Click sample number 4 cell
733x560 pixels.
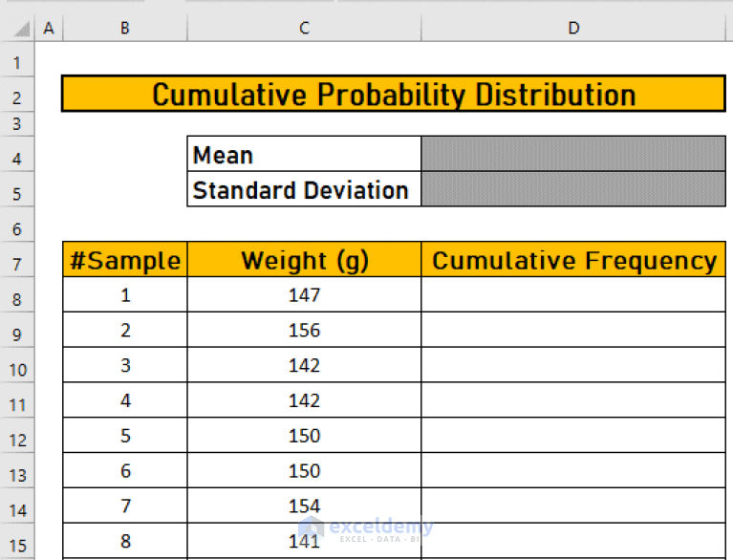(125, 400)
